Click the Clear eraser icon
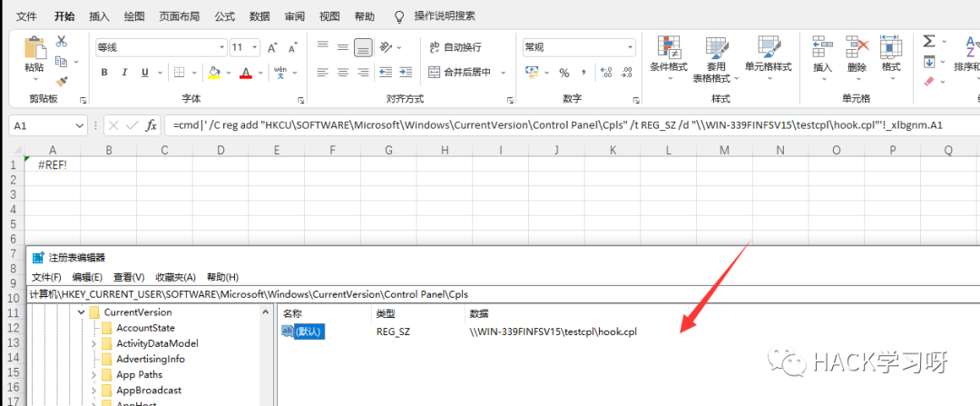Image resolution: width=980 pixels, height=406 pixels. tap(929, 82)
